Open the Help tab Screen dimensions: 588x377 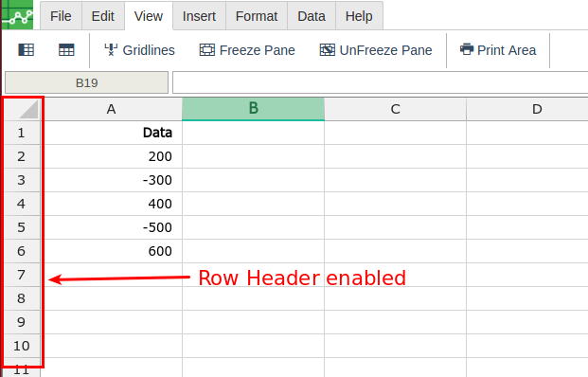pos(359,16)
